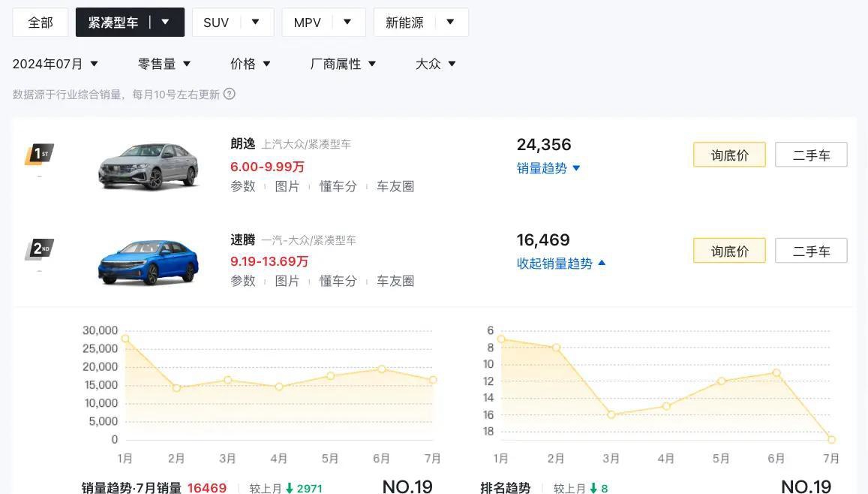Click the data source help question icon
The height and width of the screenshot is (494, 868).
point(229,94)
